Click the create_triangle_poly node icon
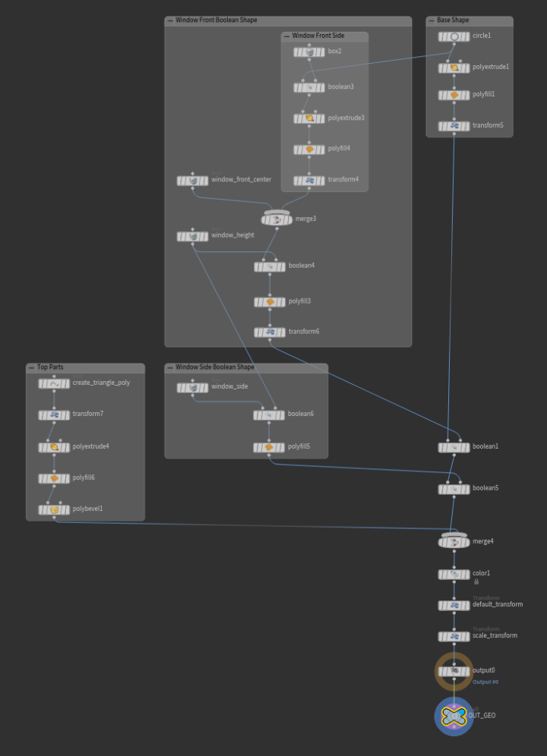This screenshot has width=547, height=756. 54,383
